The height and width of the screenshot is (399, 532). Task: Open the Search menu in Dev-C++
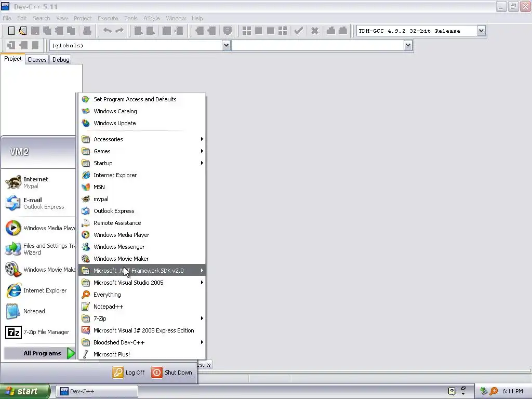(x=42, y=18)
